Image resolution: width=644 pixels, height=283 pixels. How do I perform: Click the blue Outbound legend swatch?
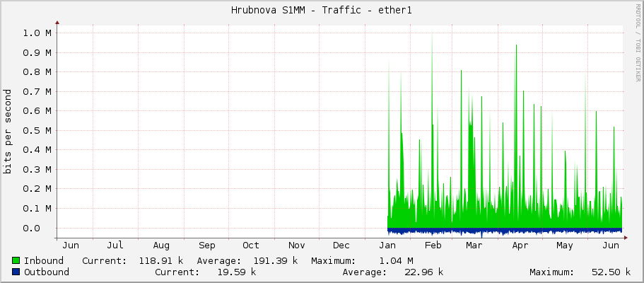[x=16, y=272]
